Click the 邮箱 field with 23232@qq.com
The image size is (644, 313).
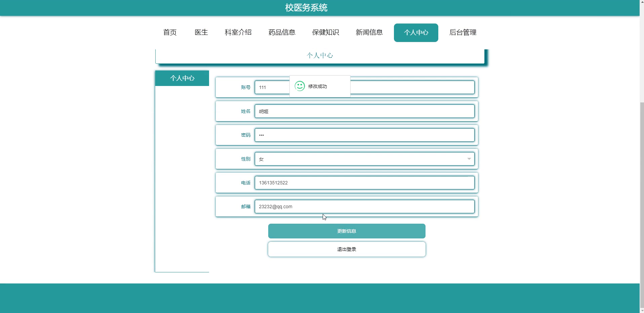coord(364,207)
